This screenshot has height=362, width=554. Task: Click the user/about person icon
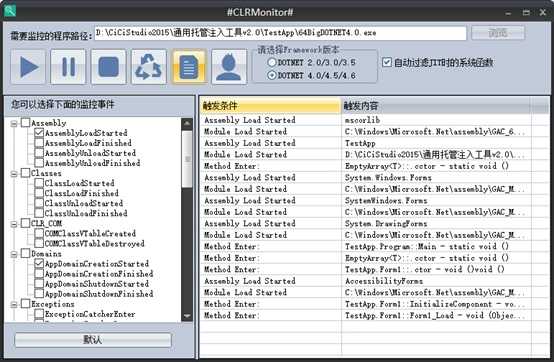(x=229, y=67)
